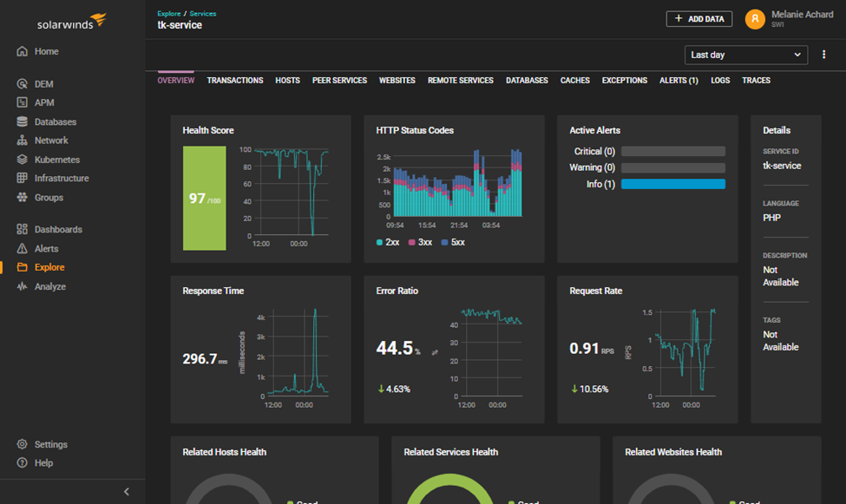
Task: Open the Databases icon in sidebar
Action: click(x=22, y=121)
